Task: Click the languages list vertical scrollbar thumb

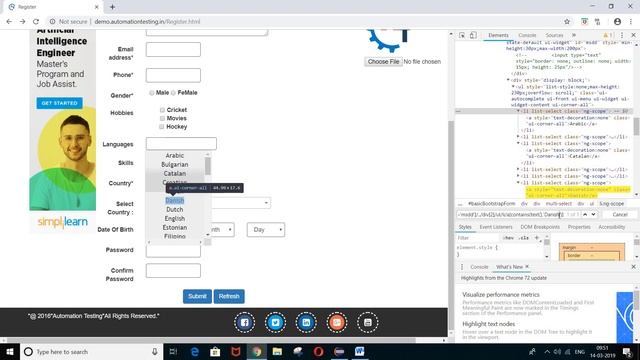Action: coord(208,166)
